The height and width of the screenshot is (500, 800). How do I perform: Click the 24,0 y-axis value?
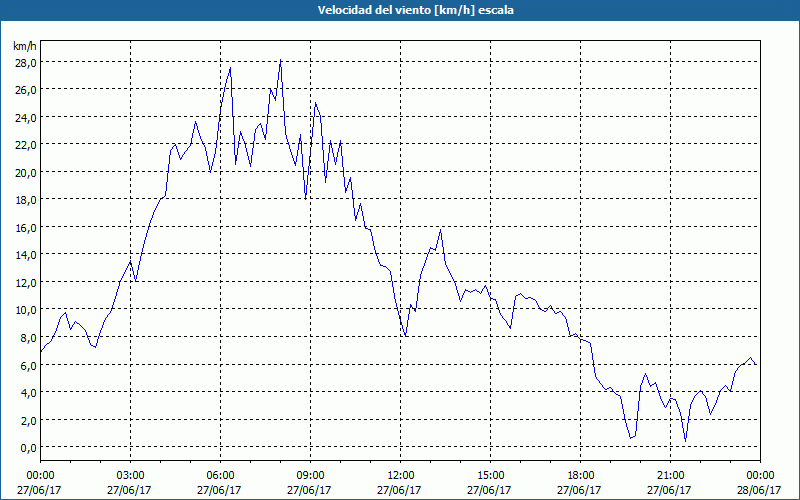point(25,117)
